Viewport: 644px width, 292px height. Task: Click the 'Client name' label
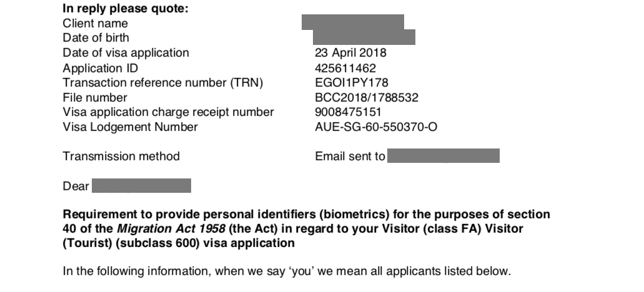(x=96, y=23)
